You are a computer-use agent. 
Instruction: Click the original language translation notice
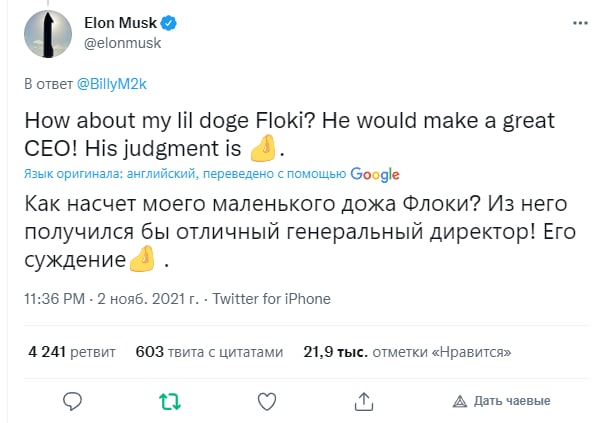coord(185,173)
